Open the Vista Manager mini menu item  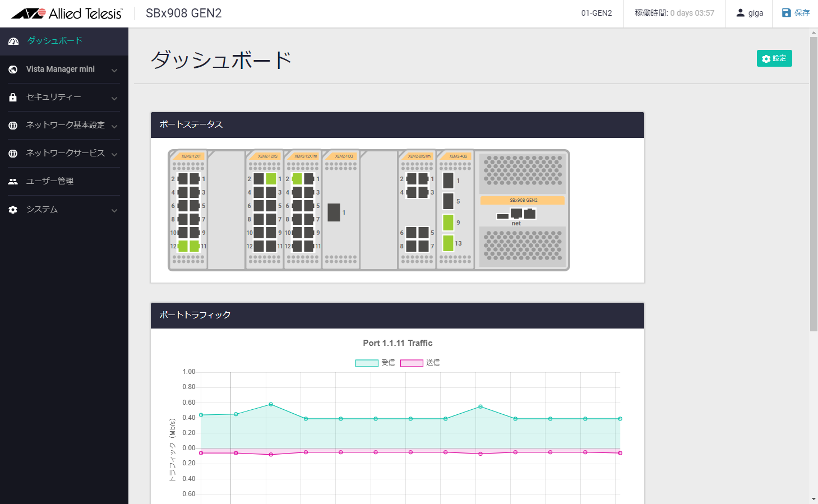64,69
